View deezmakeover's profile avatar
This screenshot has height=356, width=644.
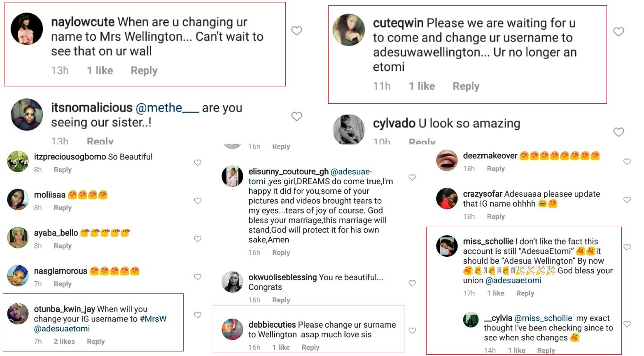tap(447, 161)
